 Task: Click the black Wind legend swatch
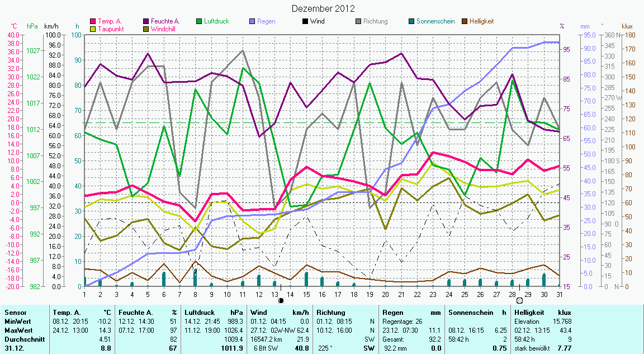tap(305, 21)
